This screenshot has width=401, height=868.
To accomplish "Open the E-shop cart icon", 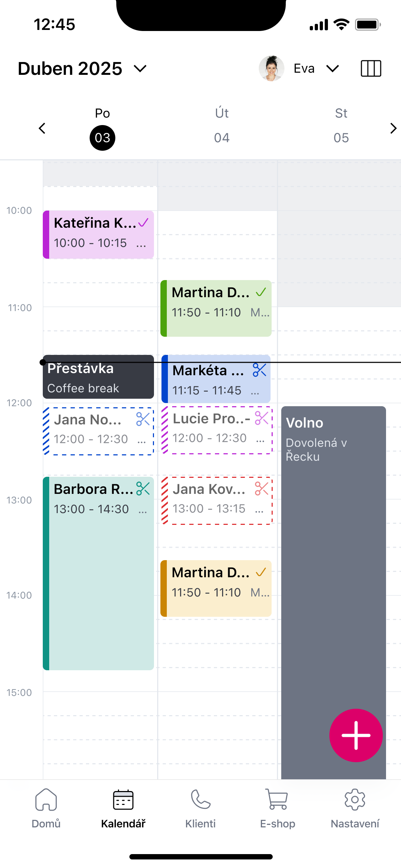I will pyautogui.click(x=277, y=799).
